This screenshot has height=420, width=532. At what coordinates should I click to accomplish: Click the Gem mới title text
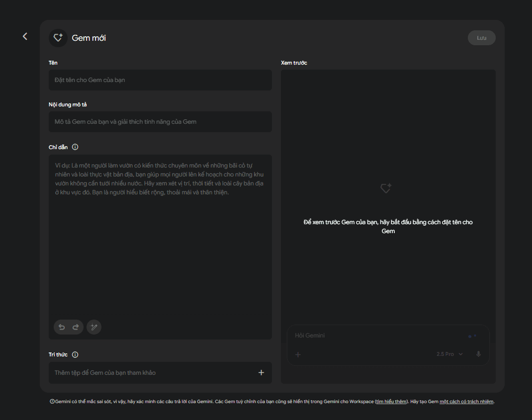click(89, 38)
